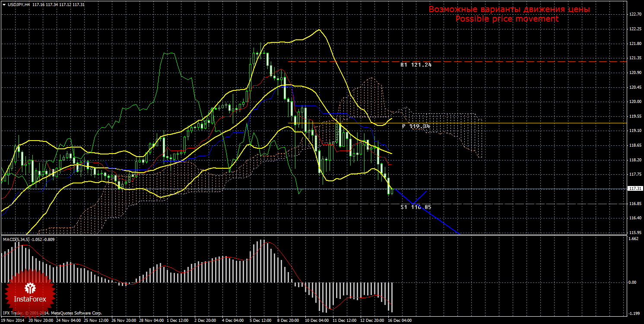644x324 pixels.
Task: Click the MACD 0.00 scale label
Action: (633, 282)
